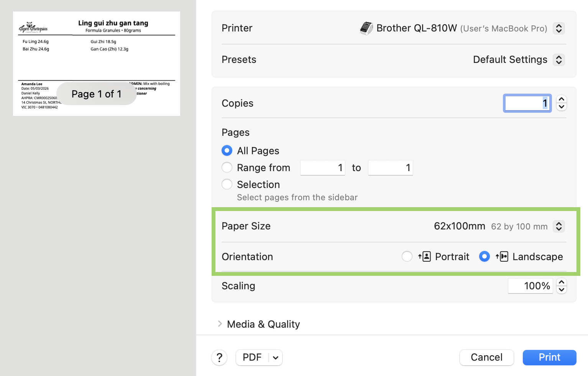
Task: Click the Ling gui zhu gan tang preview thumbnail
Action: [96, 63]
